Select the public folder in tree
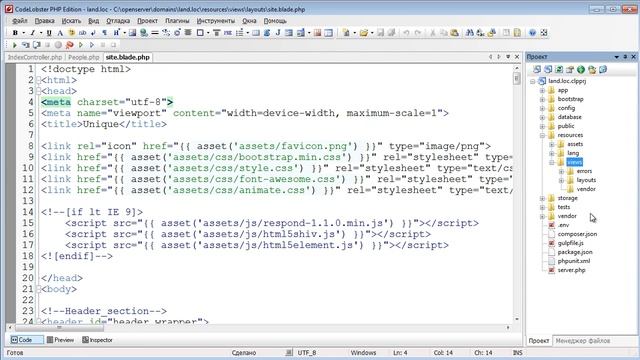Image resolution: width=640 pixels, height=360 pixels. tap(566, 126)
